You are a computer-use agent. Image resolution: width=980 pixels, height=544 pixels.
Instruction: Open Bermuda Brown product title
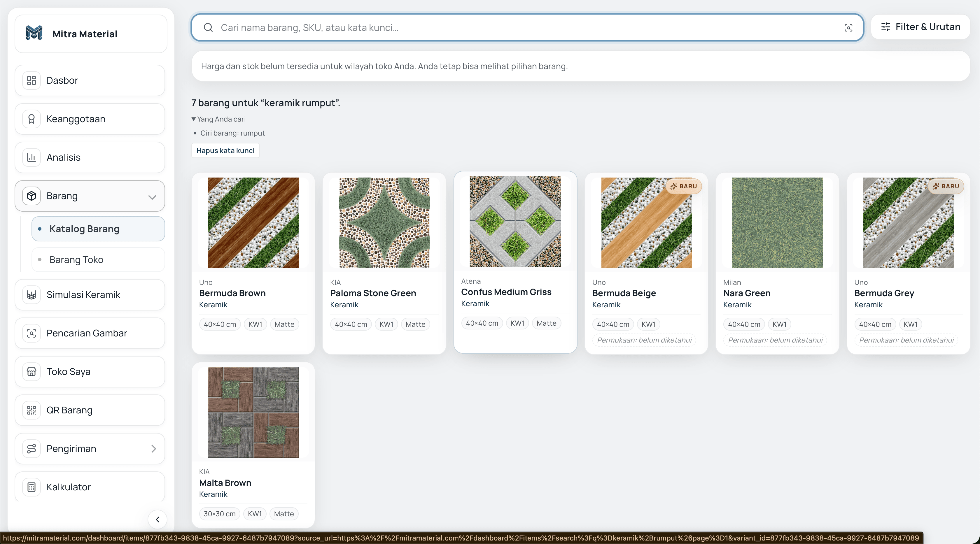232,293
